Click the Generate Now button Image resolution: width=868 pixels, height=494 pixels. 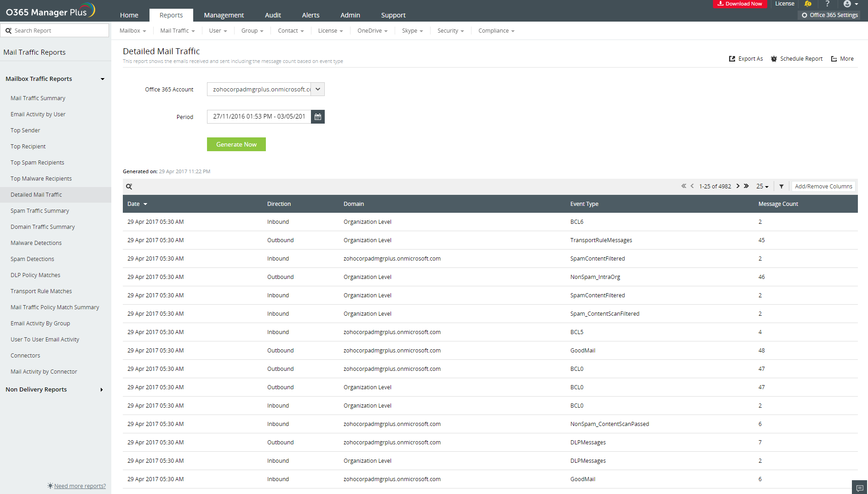(236, 144)
